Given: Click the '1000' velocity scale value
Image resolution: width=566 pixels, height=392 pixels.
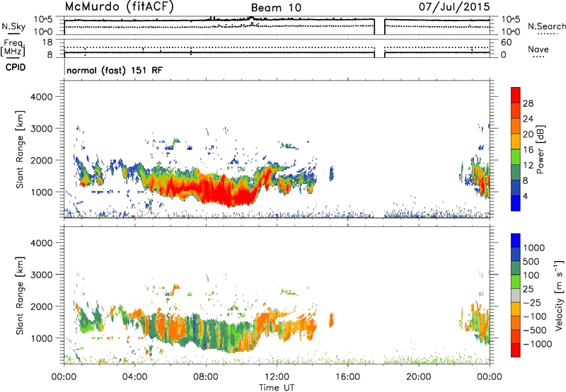Looking at the screenshot, I should [534, 248].
